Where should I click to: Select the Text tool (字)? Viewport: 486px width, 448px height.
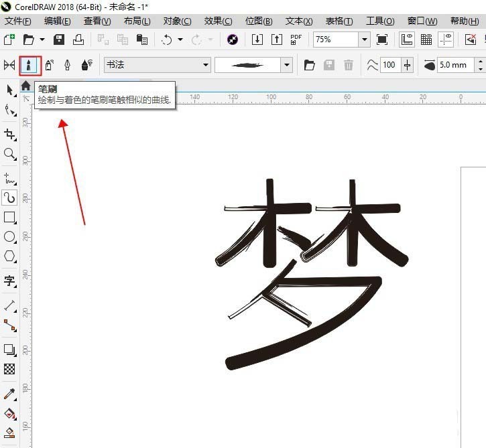[9, 281]
